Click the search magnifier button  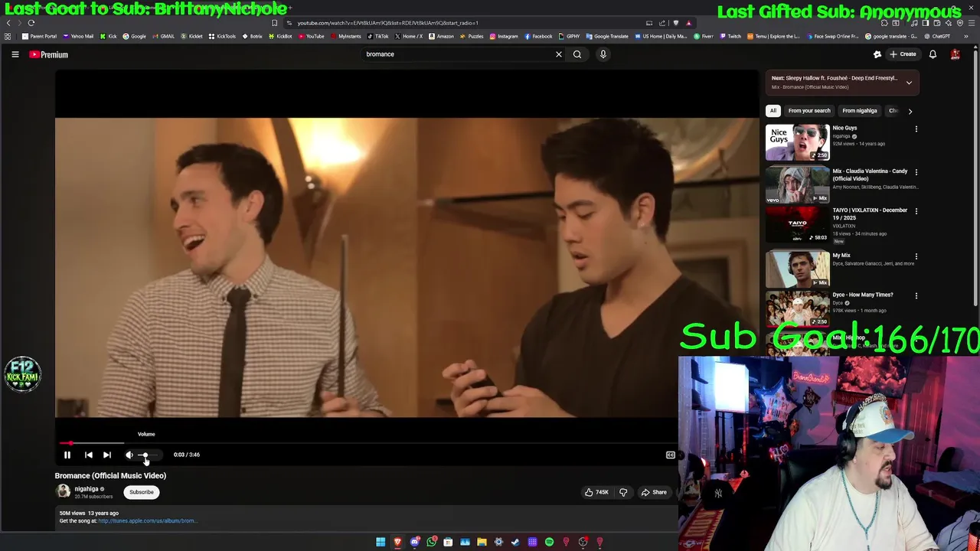pyautogui.click(x=577, y=54)
